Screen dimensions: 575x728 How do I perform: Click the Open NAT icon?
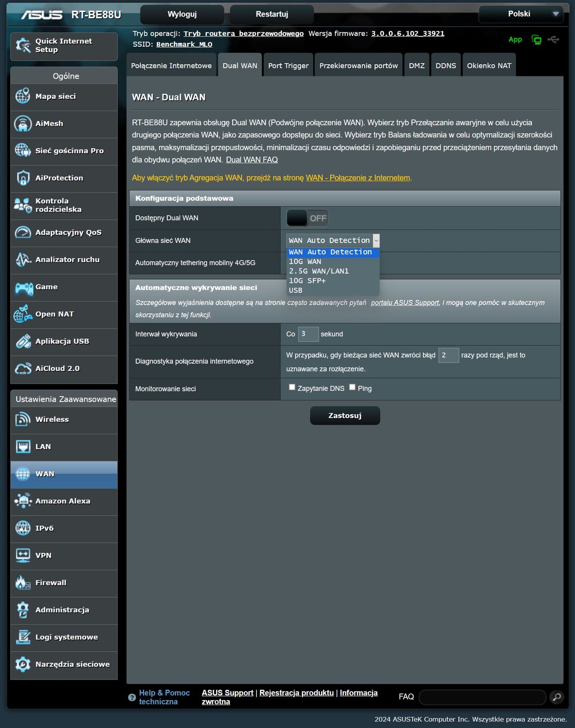pyautogui.click(x=23, y=314)
